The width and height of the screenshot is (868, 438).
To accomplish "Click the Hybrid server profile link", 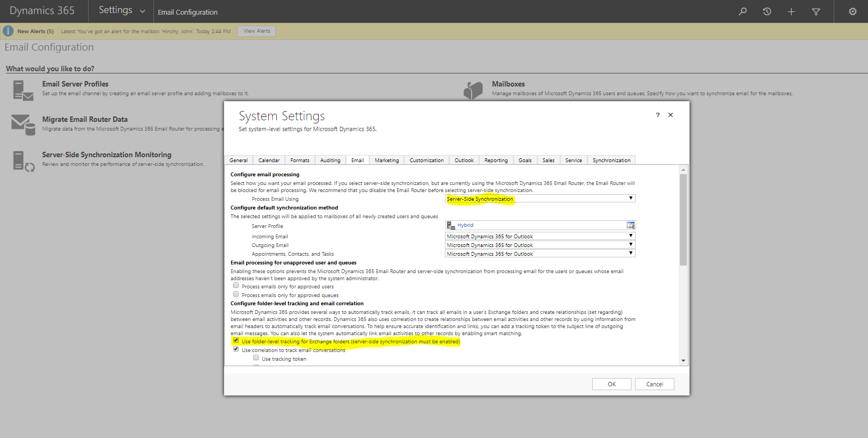I will click(x=465, y=225).
